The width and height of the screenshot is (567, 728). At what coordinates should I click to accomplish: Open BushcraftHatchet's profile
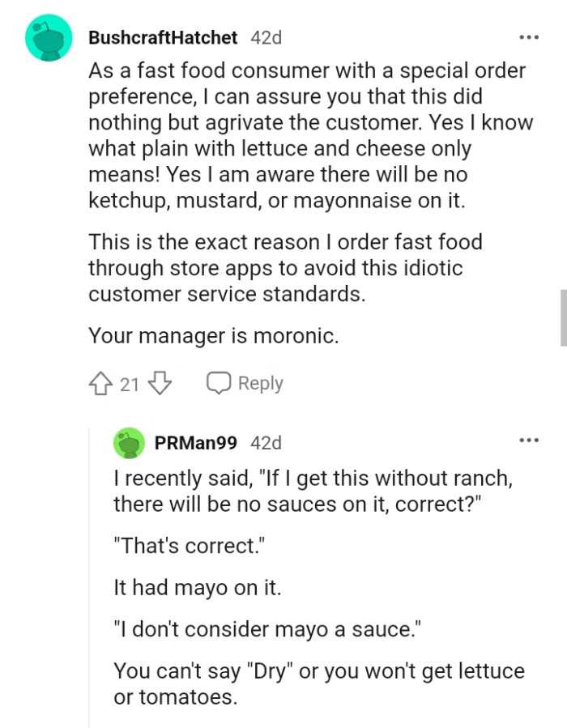(162, 37)
